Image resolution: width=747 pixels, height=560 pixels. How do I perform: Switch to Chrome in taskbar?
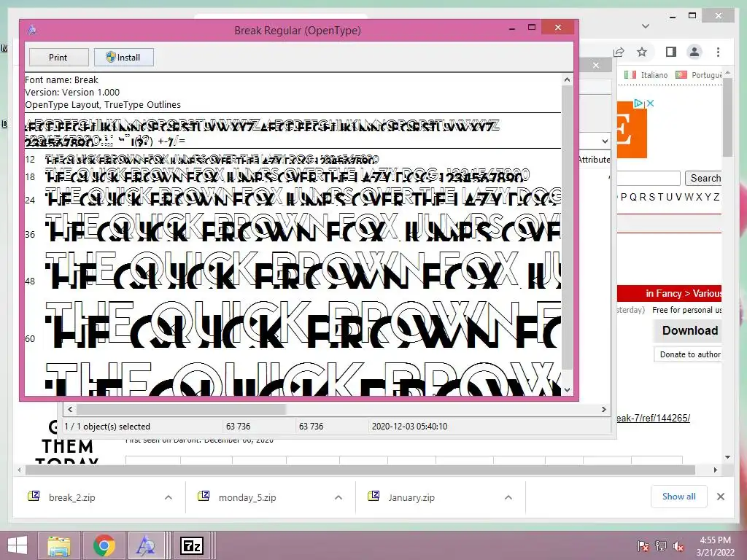click(x=104, y=545)
